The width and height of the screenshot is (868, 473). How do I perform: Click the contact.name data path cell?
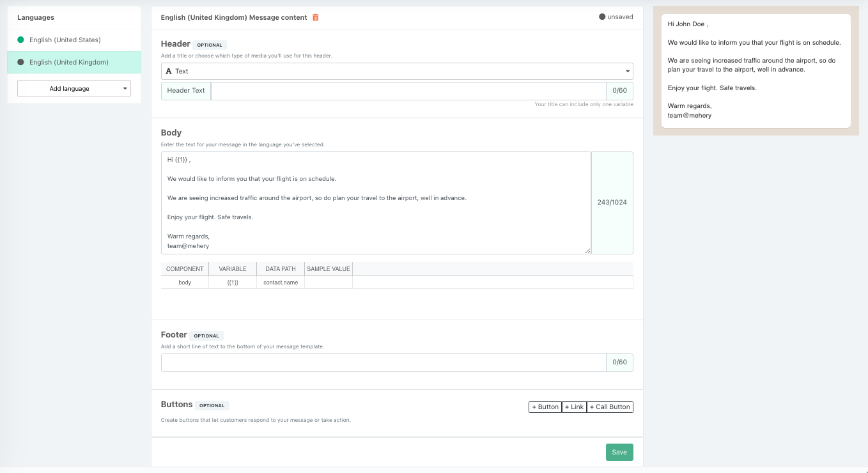pyautogui.click(x=280, y=282)
